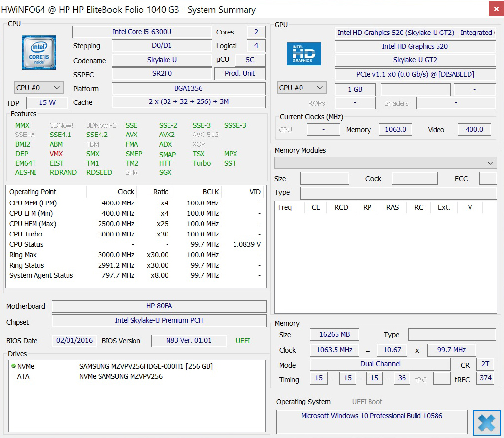The image size is (504, 438).
Task: Click the Operating Point column header
Action: pyautogui.click(x=46, y=192)
